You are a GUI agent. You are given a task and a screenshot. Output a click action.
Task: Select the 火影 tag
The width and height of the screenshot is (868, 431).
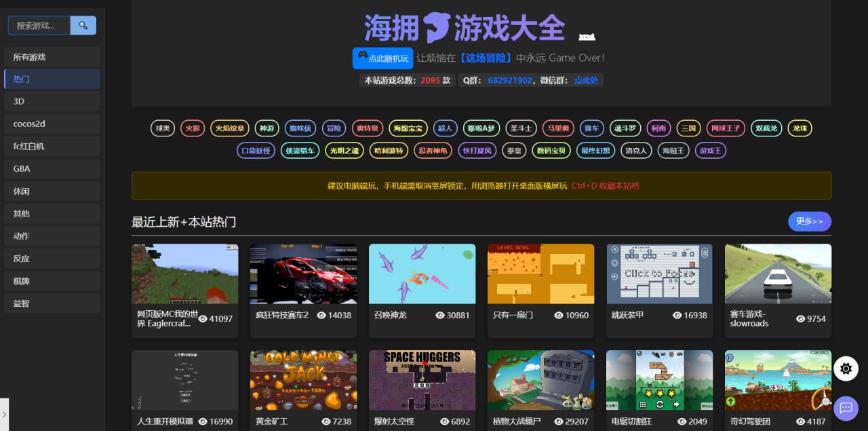(193, 128)
